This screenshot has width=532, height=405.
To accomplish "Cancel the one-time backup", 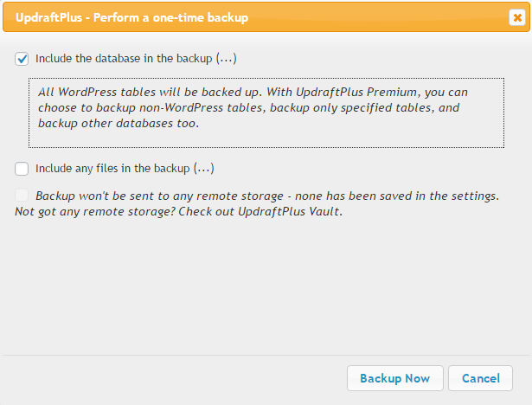I will pos(480,378).
